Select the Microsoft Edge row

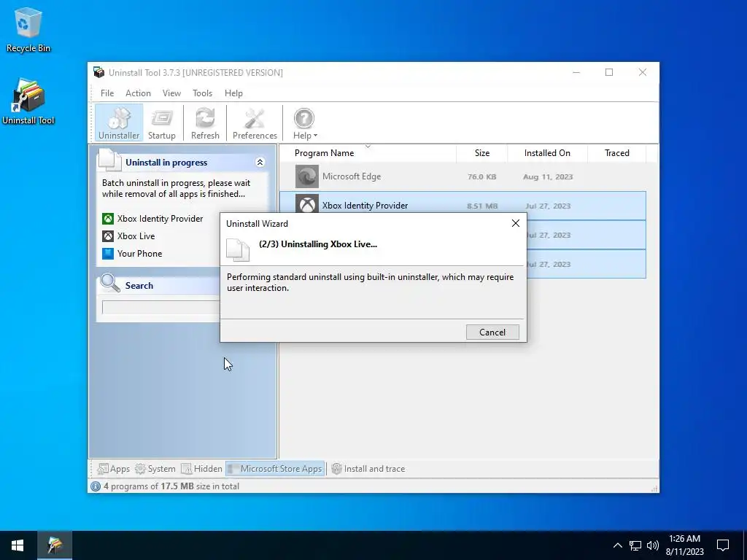pyautogui.click(x=462, y=176)
